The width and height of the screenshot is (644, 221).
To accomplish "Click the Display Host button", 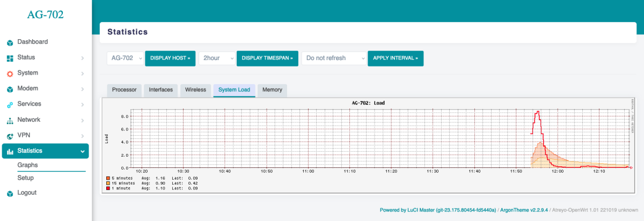I will click(x=170, y=58).
